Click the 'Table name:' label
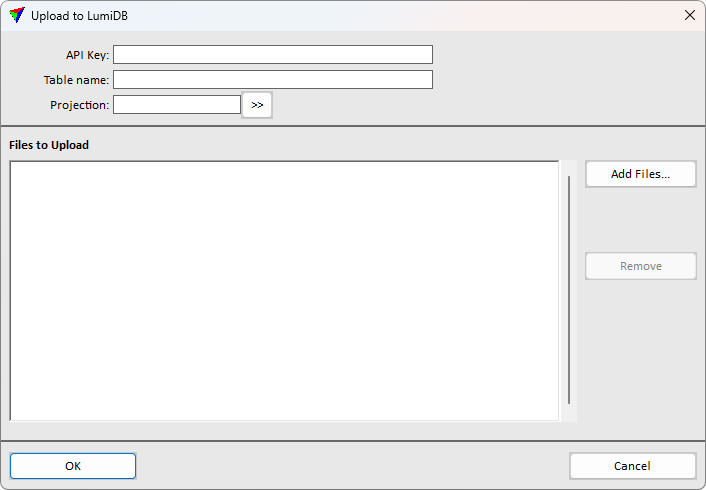The width and height of the screenshot is (706, 490). coord(76,79)
